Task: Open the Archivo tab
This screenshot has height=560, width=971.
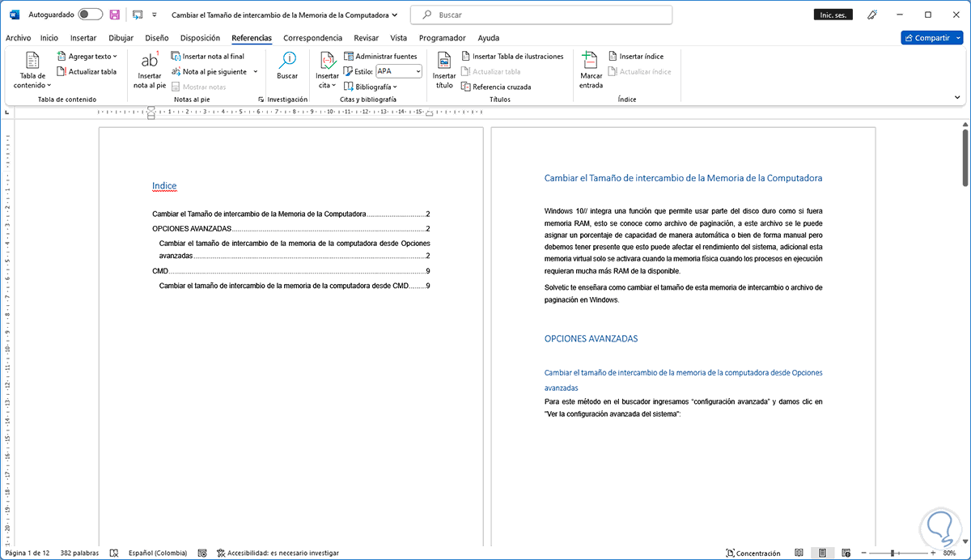Action: (x=18, y=37)
